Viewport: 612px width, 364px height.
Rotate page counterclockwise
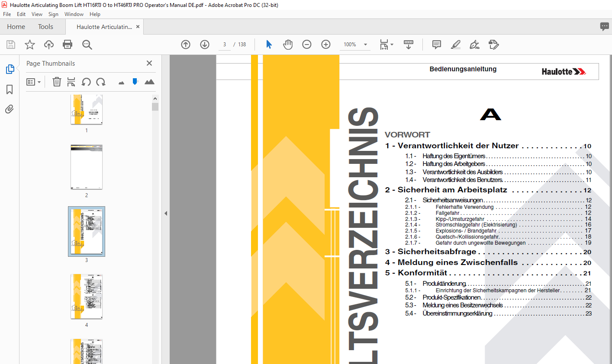pos(86,82)
